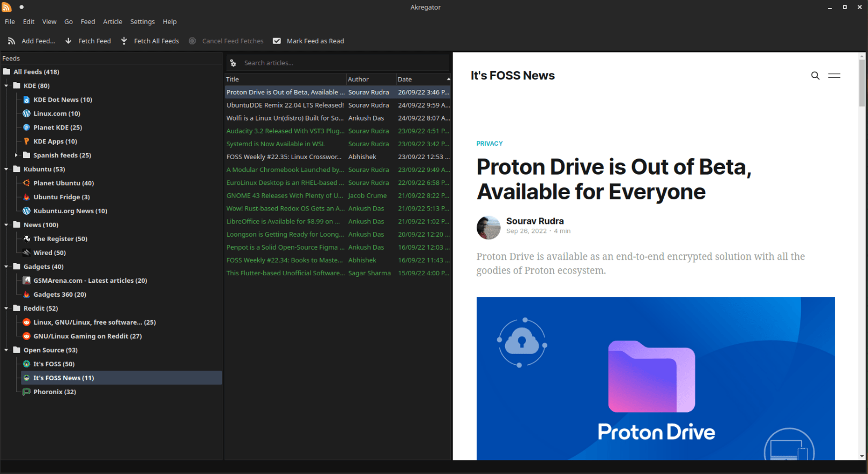Open article 'UbuntuDDE Remix 22.04 LTS Released!'
The height and width of the screenshot is (474, 868).
coord(338,106)
